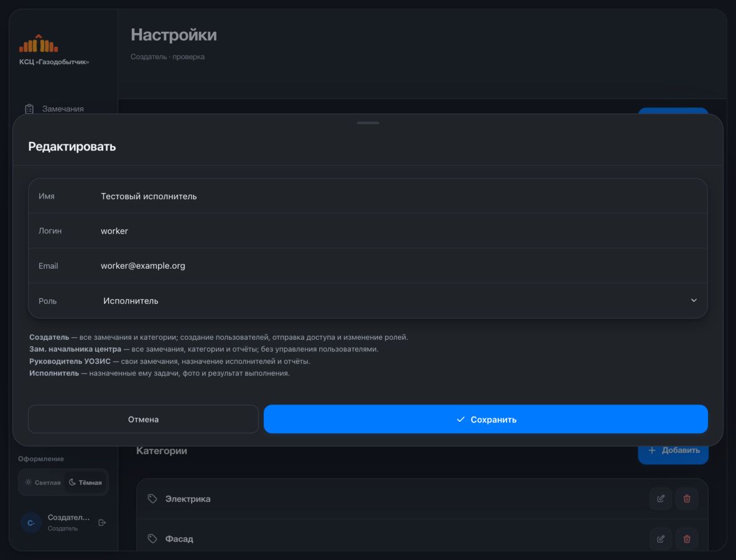Click the plus icon in the Добавить button

point(651,450)
